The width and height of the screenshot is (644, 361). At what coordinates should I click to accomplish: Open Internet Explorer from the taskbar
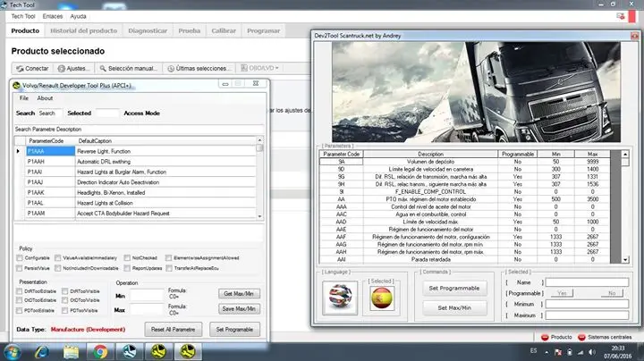[x=41, y=352]
